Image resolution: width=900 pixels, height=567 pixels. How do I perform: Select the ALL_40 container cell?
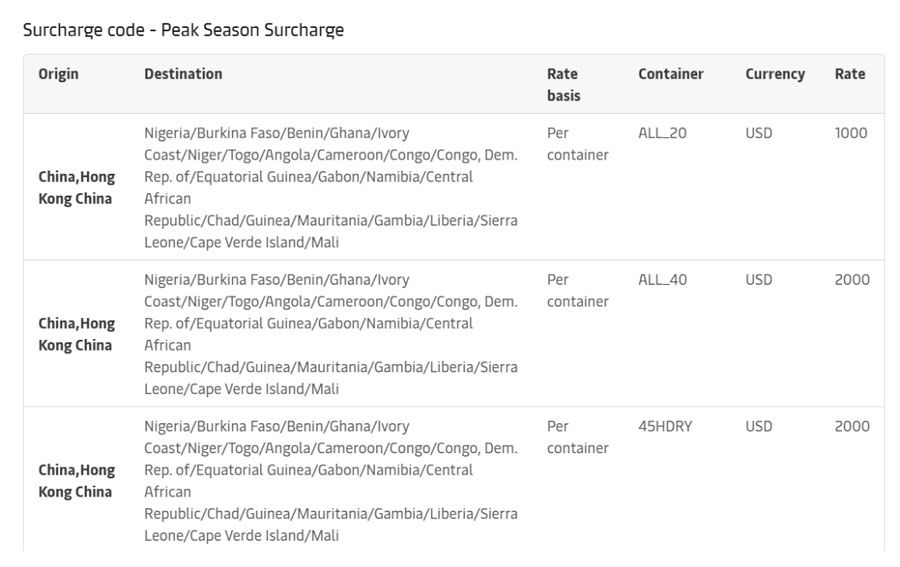pyautogui.click(x=662, y=280)
